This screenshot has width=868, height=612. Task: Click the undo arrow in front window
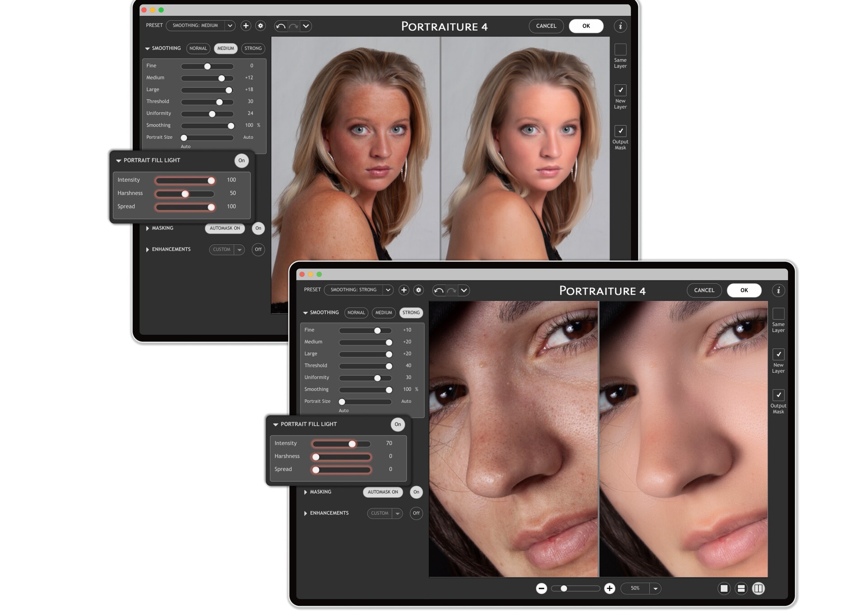[439, 290]
